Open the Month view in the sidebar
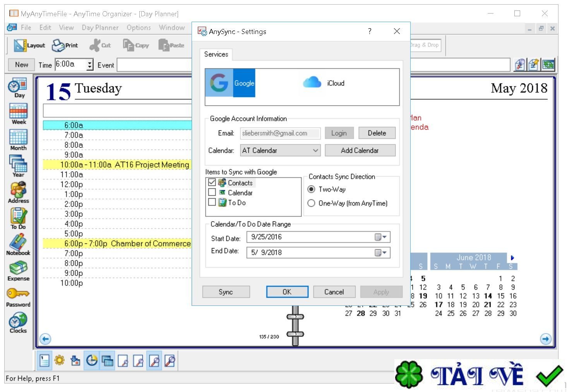The height and width of the screenshot is (392, 567). coord(18,140)
